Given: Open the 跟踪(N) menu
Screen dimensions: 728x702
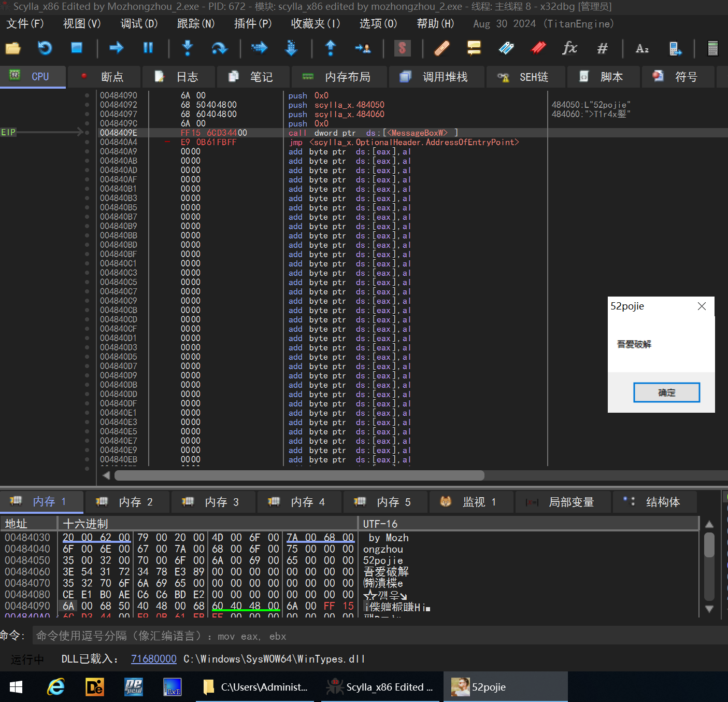Looking at the screenshot, I should 196,24.
